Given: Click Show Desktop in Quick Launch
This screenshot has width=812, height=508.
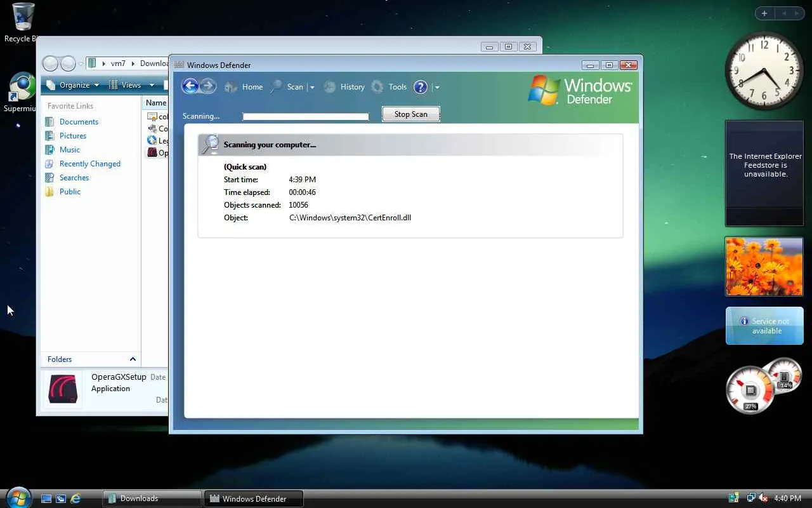Looking at the screenshot, I should [x=46, y=498].
